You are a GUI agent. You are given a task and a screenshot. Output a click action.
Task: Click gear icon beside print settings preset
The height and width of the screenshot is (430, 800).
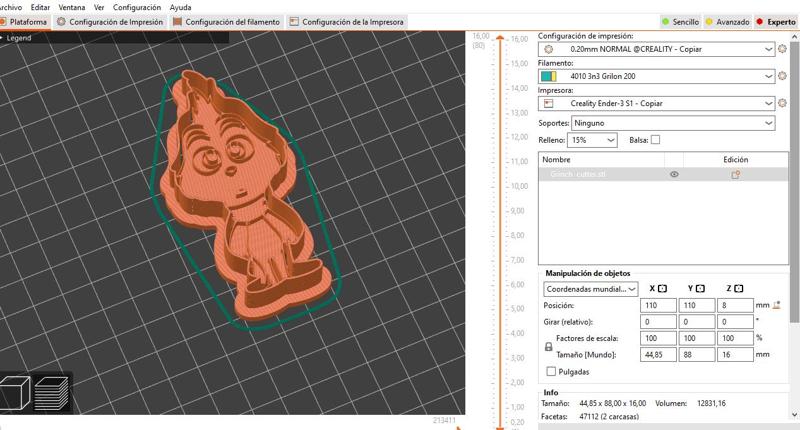pyautogui.click(x=782, y=49)
